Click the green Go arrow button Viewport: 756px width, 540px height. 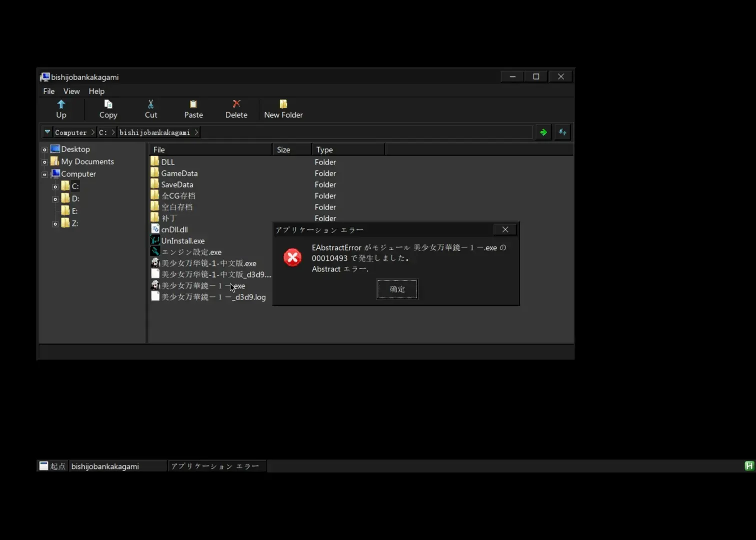[x=543, y=132]
